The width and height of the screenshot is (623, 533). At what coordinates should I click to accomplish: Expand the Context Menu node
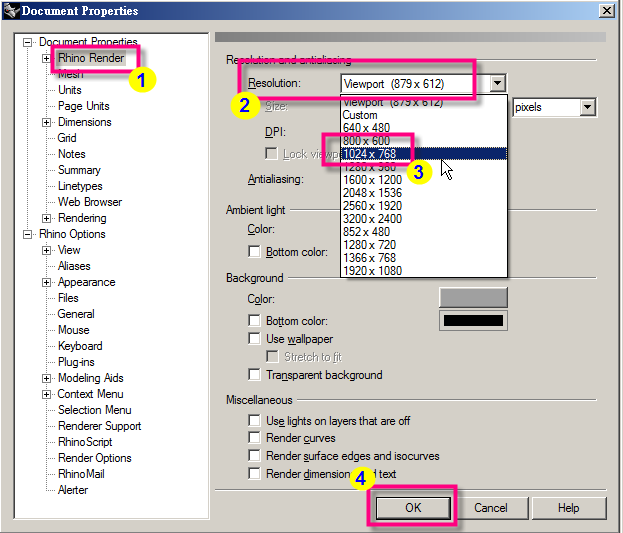[46, 395]
